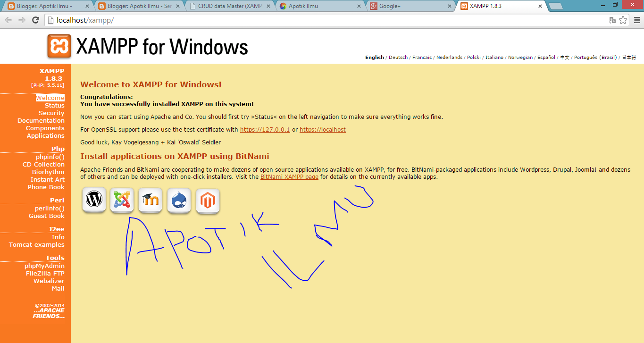
Task: Open Tomcat examples link
Action: coord(37,244)
